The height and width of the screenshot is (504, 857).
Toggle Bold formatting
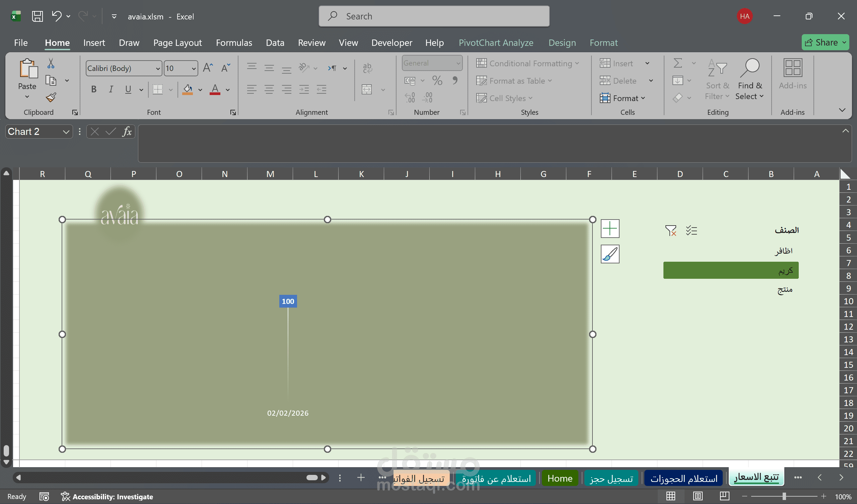tap(94, 89)
